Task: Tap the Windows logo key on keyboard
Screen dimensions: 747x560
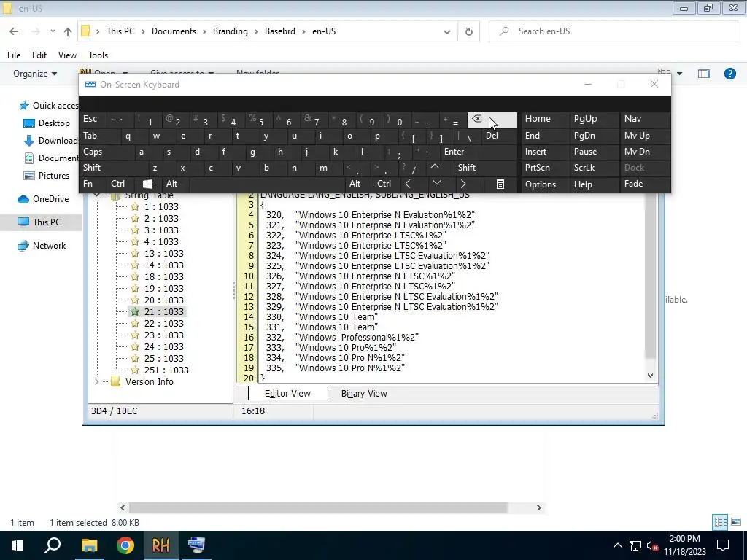Action: (147, 184)
